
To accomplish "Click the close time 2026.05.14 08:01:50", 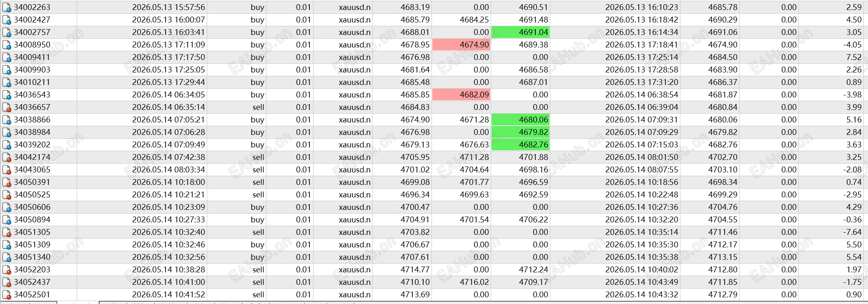I will click(x=642, y=157).
